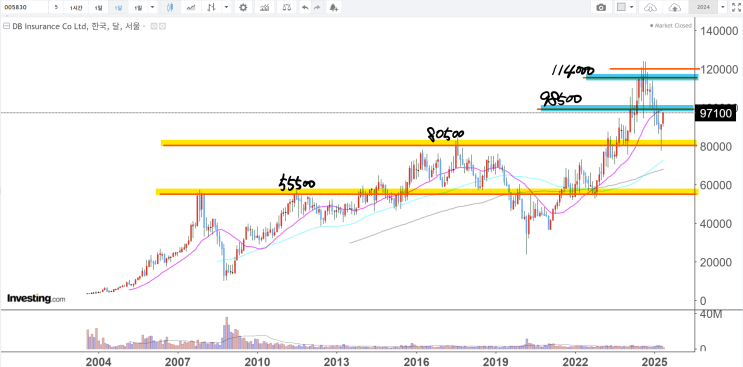The image size is (743, 367).
Task: Expand the chart layout dropdown arrow
Action: [632, 8]
